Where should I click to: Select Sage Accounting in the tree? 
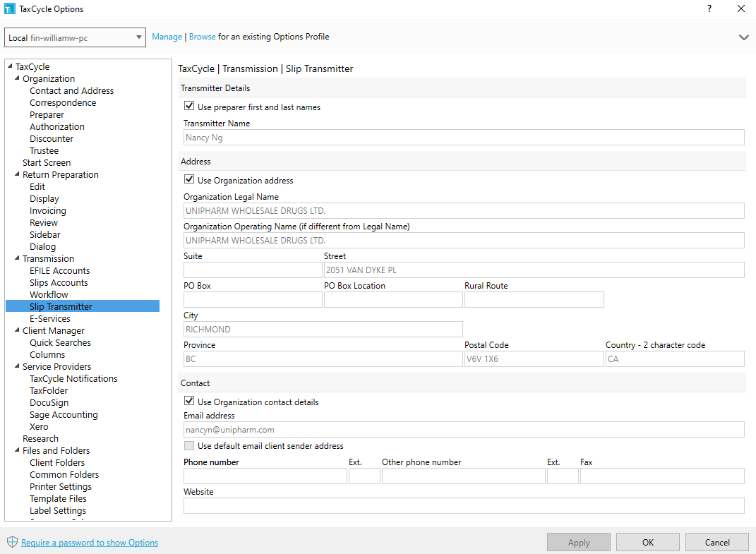click(x=64, y=415)
